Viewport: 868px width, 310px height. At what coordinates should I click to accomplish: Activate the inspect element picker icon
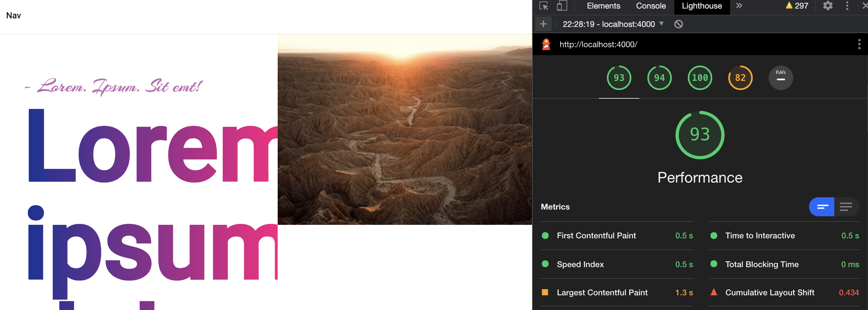tap(543, 6)
